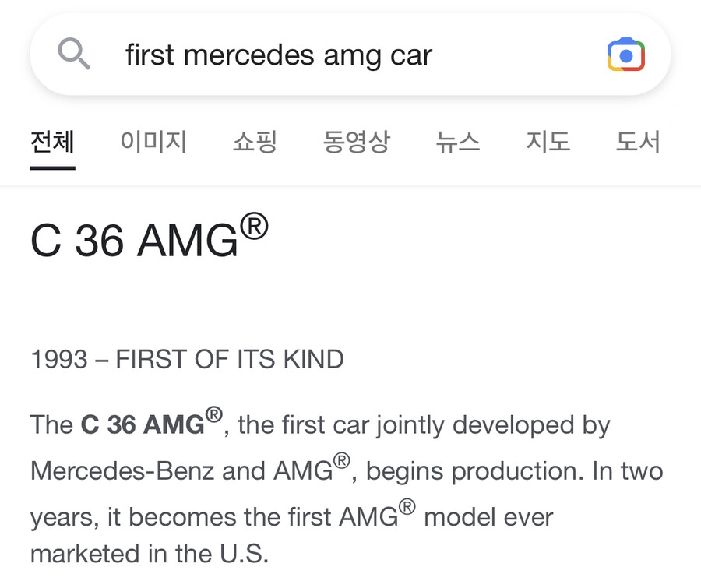Click the search query text field

click(350, 55)
